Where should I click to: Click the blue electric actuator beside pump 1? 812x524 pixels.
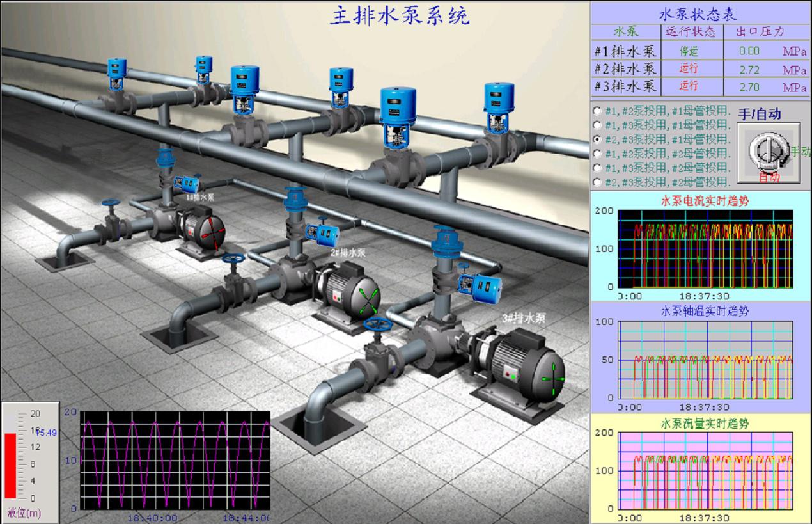click(x=187, y=184)
